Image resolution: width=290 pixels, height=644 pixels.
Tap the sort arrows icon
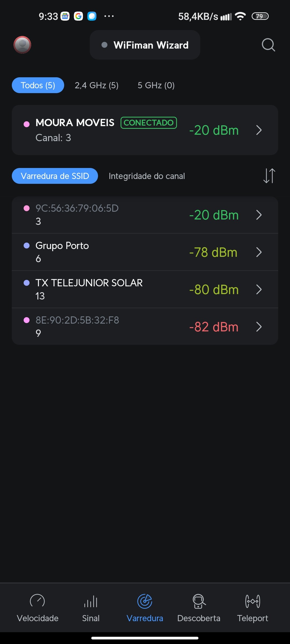click(269, 176)
